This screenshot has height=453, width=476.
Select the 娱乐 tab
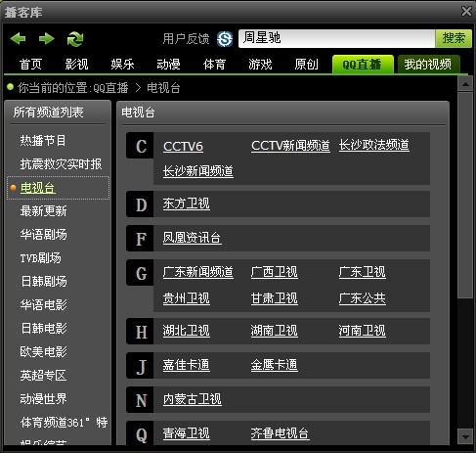click(122, 65)
